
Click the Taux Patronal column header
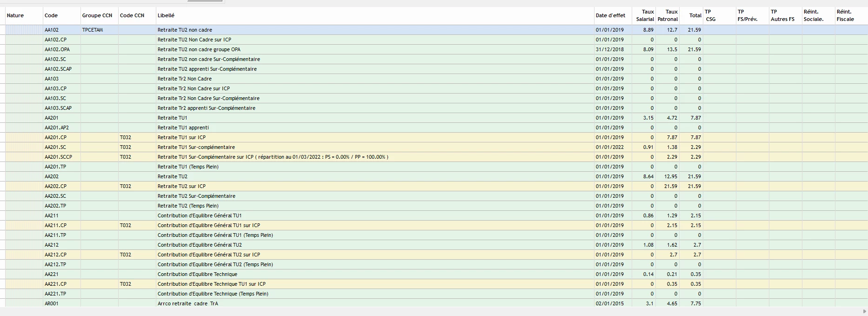pyautogui.click(x=668, y=15)
